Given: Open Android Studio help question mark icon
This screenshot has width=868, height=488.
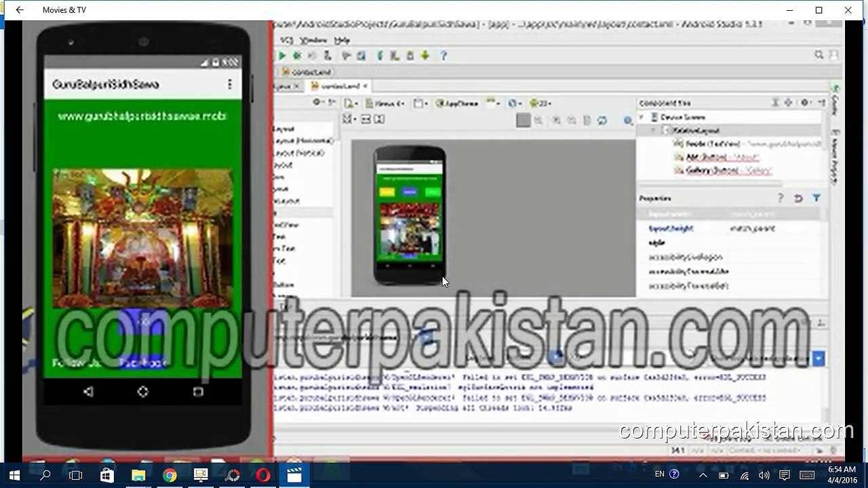Looking at the screenshot, I should [443, 56].
